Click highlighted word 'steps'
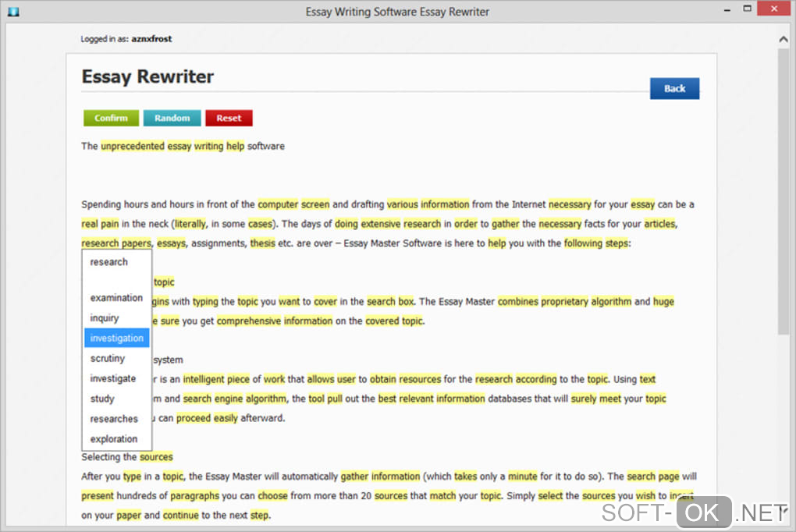The image size is (796, 532). tap(617, 243)
